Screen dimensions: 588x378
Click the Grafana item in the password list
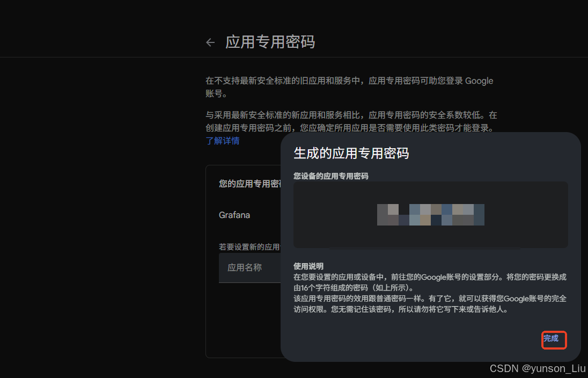(x=234, y=215)
